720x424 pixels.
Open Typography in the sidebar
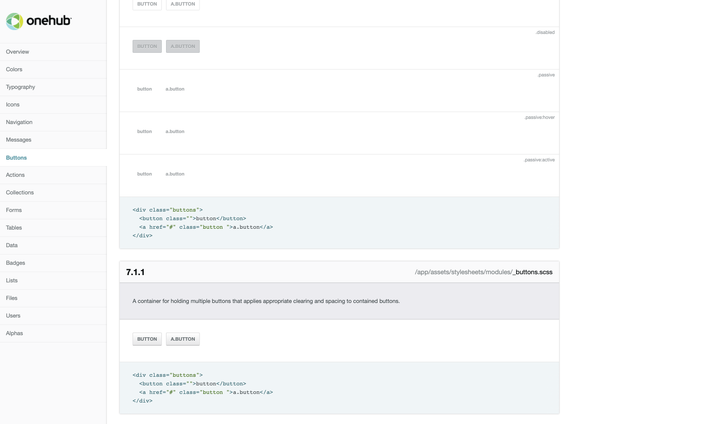(53, 87)
